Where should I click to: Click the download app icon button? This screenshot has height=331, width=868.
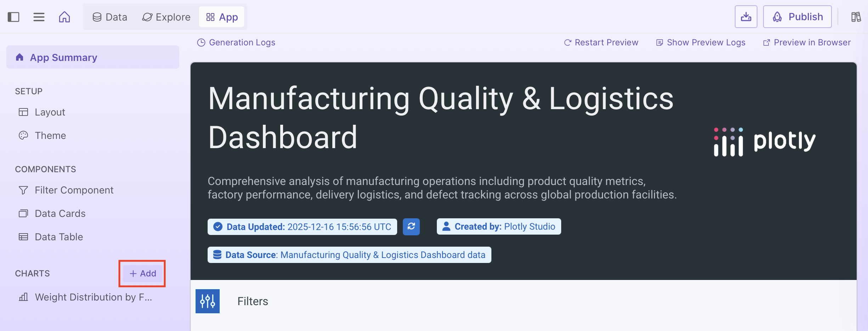(746, 17)
